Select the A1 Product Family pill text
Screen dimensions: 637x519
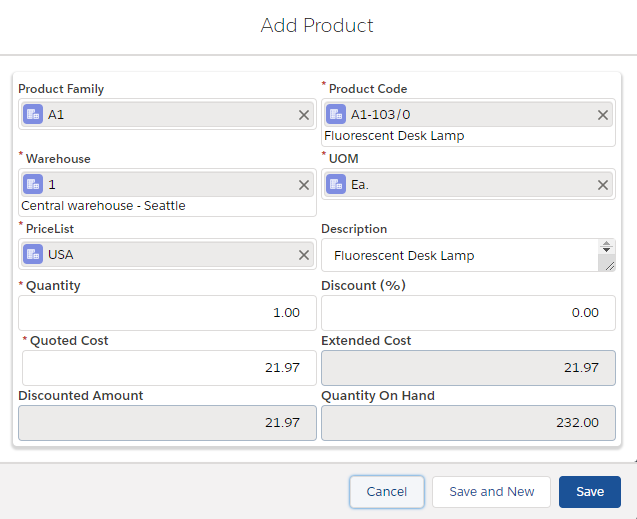tap(56, 115)
